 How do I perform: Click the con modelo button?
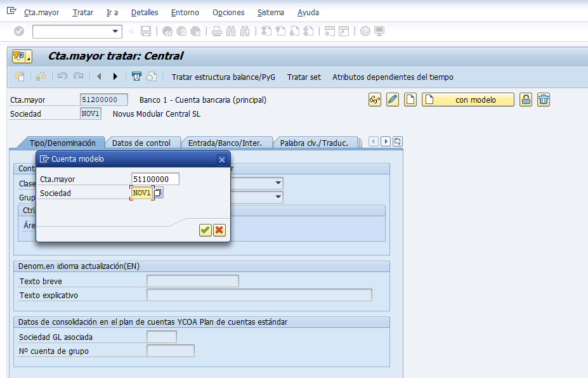tap(467, 100)
